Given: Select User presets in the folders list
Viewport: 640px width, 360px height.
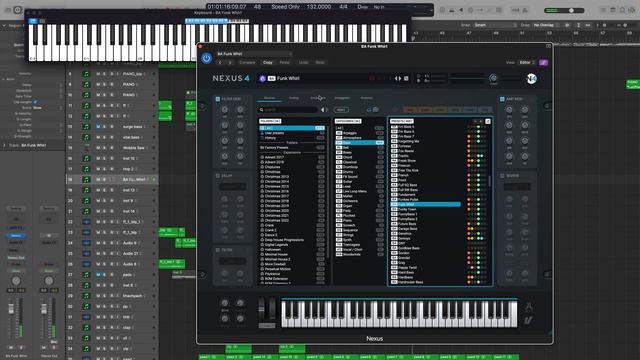Looking at the screenshot, I should pos(292,133).
